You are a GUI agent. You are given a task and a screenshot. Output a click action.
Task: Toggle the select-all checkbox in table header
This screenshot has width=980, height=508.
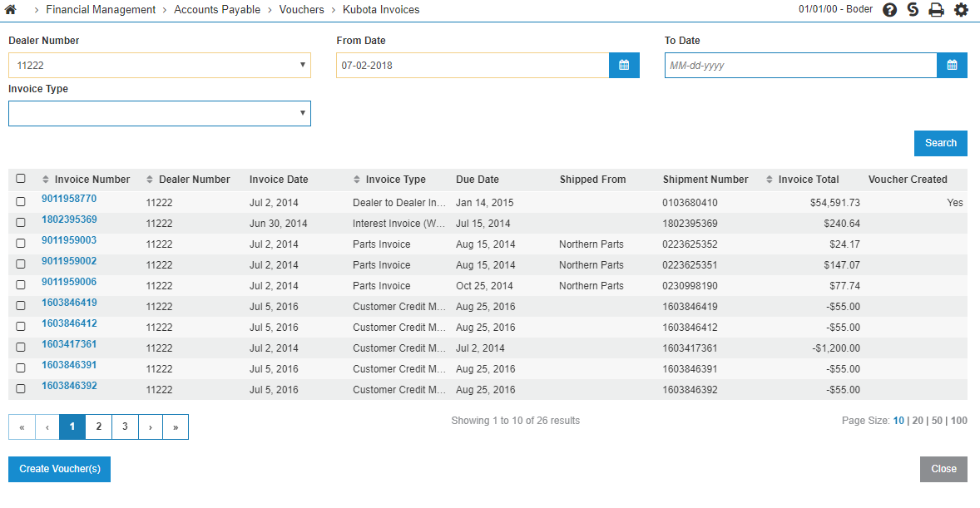click(21, 179)
